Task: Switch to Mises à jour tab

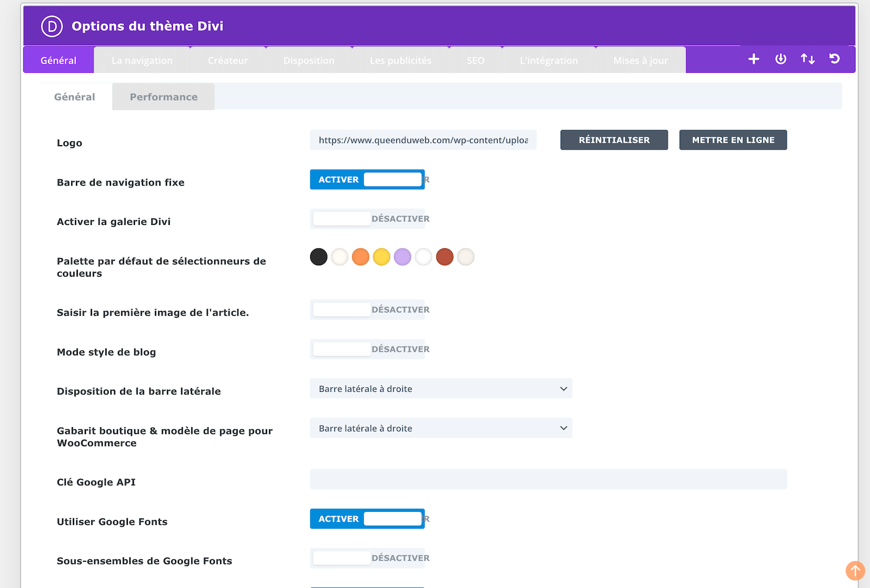Action: [x=641, y=60]
